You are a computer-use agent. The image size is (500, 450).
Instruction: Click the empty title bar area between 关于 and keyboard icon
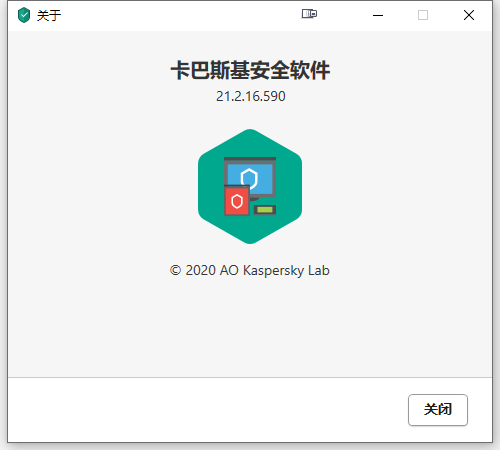click(x=180, y=15)
